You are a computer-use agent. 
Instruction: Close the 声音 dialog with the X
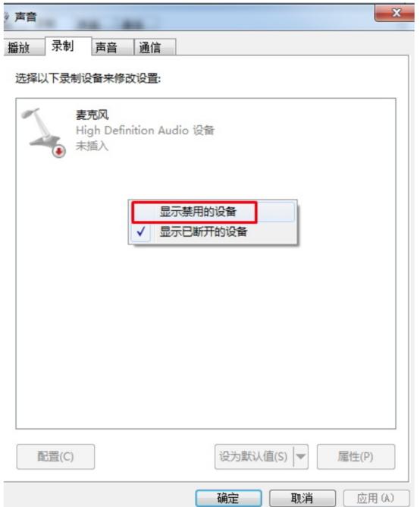[396, 13]
